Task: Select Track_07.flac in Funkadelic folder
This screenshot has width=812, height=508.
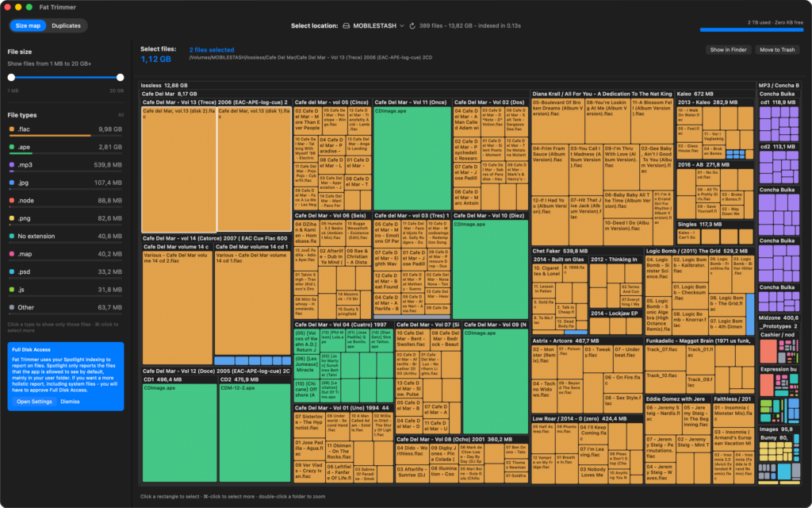Action: click(665, 358)
